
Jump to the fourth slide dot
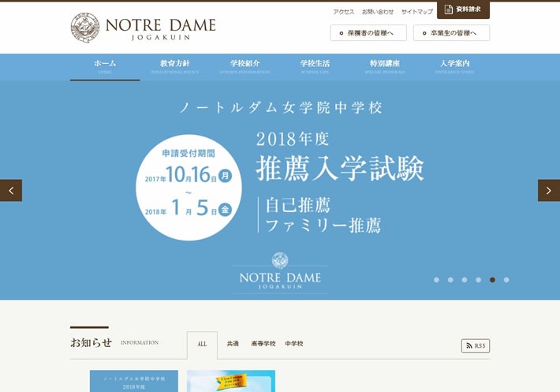[479, 280]
